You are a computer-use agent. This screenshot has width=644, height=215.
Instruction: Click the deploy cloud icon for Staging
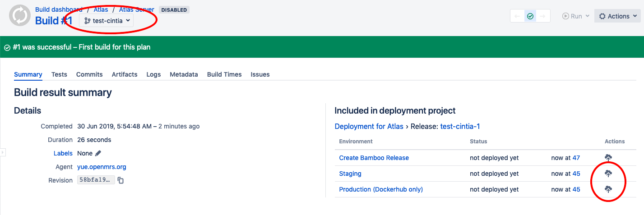point(608,174)
